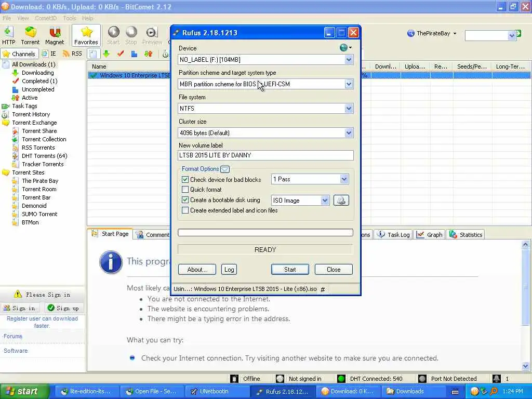
Task: Open the CometID menu
Action: pyautogui.click(x=46, y=18)
